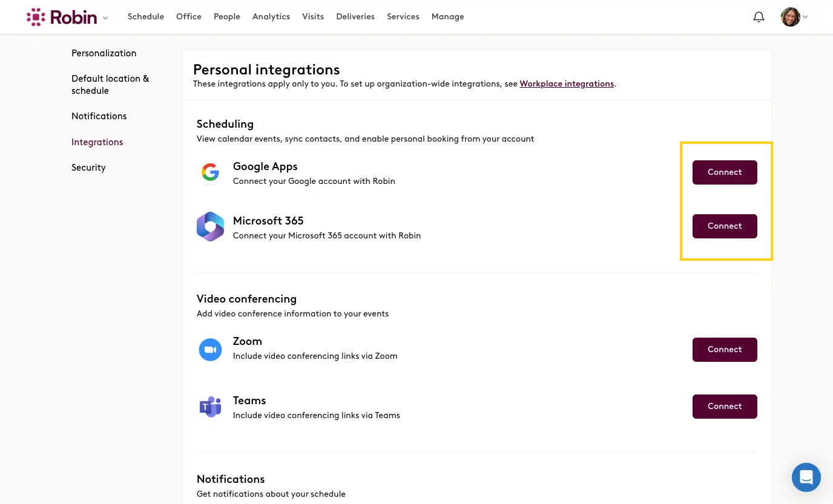Click the Zoom camera icon

210,350
